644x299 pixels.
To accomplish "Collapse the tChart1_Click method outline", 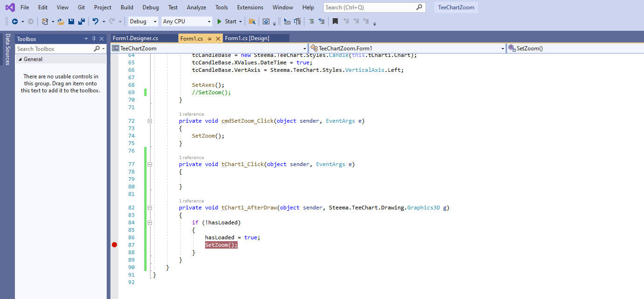I will coord(150,164).
